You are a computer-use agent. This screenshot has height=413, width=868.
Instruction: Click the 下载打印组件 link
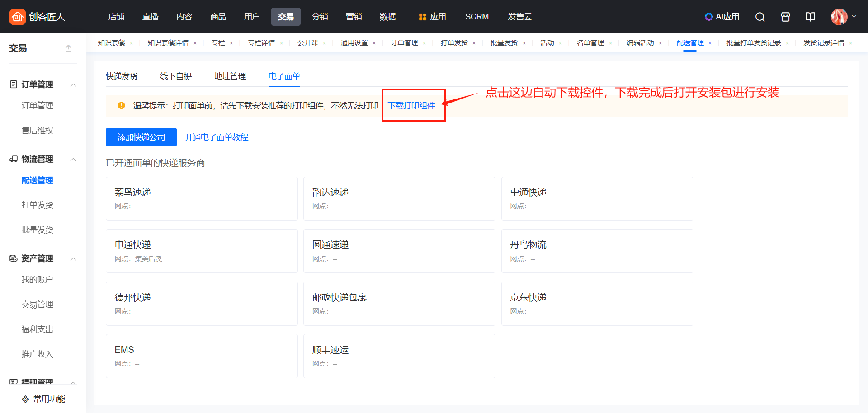[411, 106]
